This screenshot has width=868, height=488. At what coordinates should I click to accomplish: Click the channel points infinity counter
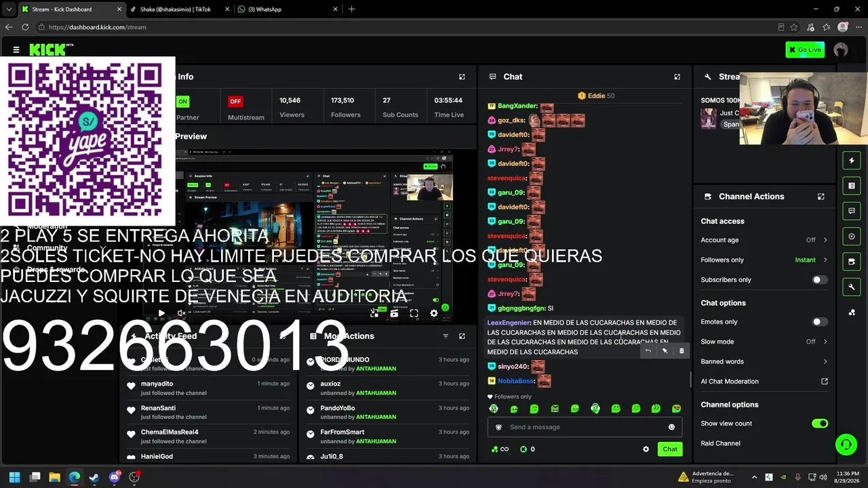[500, 449]
